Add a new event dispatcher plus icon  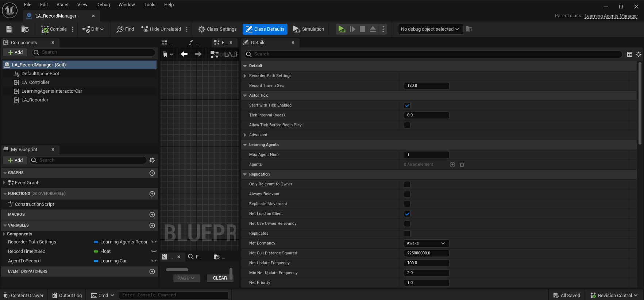[152, 272]
